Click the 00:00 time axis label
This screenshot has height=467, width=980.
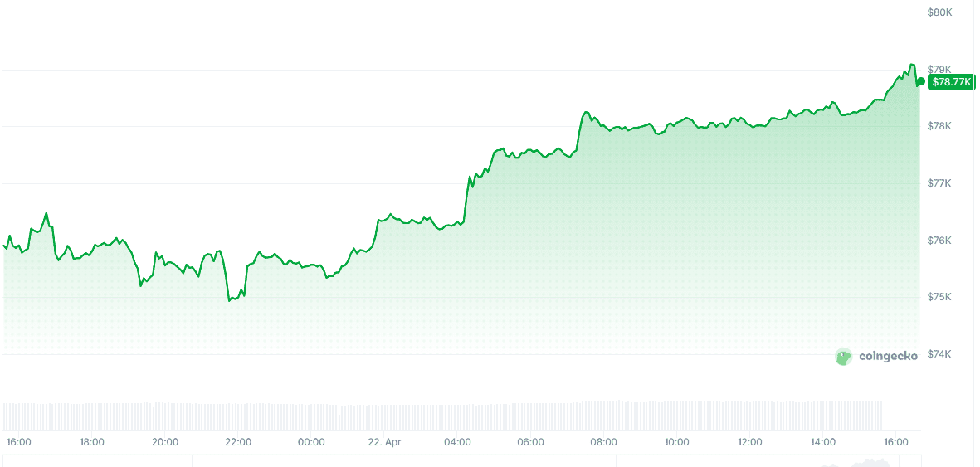[x=311, y=442]
